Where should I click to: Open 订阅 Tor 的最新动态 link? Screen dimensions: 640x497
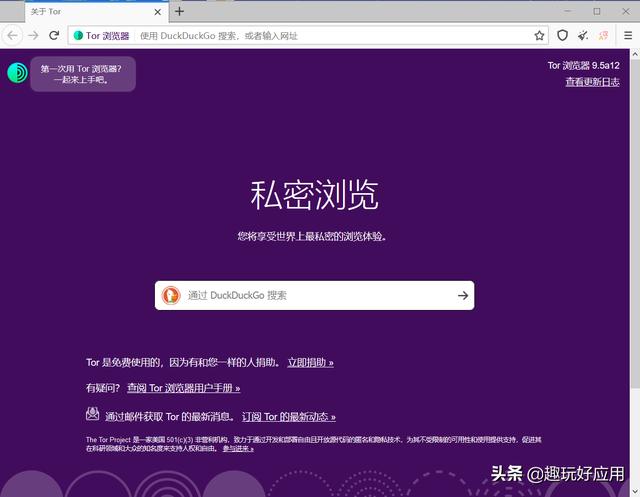[x=289, y=417]
